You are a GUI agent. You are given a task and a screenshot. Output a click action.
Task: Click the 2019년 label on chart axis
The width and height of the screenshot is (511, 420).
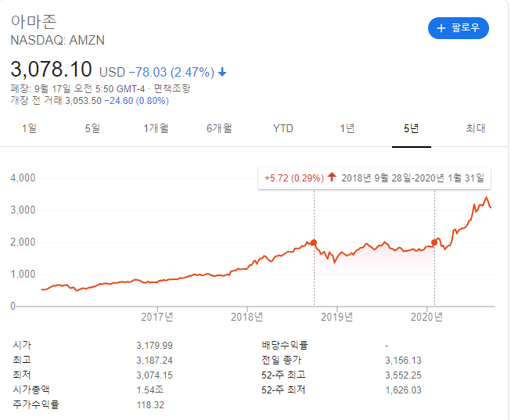pyautogui.click(x=337, y=317)
